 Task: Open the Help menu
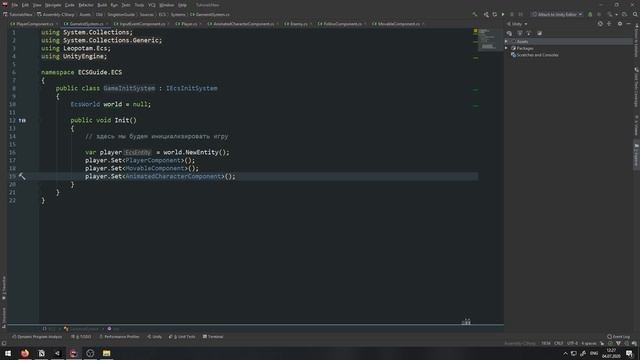(x=182, y=5)
